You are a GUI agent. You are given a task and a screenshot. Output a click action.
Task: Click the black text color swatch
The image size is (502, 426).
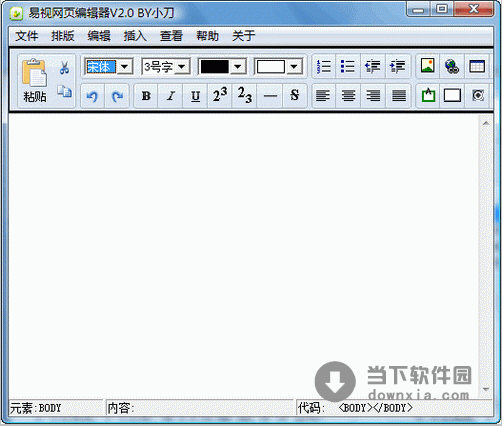(214, 67)
